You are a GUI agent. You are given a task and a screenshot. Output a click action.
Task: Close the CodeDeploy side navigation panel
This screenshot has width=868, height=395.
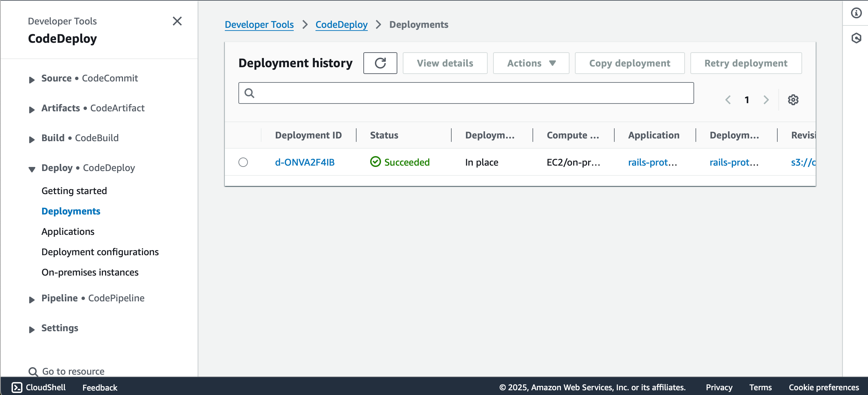click(x=177, y=21)
